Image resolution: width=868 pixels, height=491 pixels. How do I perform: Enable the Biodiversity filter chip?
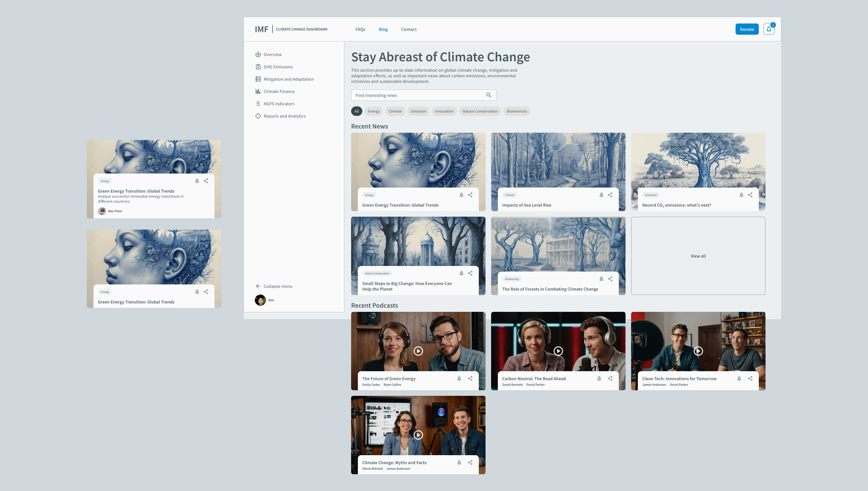517,111
